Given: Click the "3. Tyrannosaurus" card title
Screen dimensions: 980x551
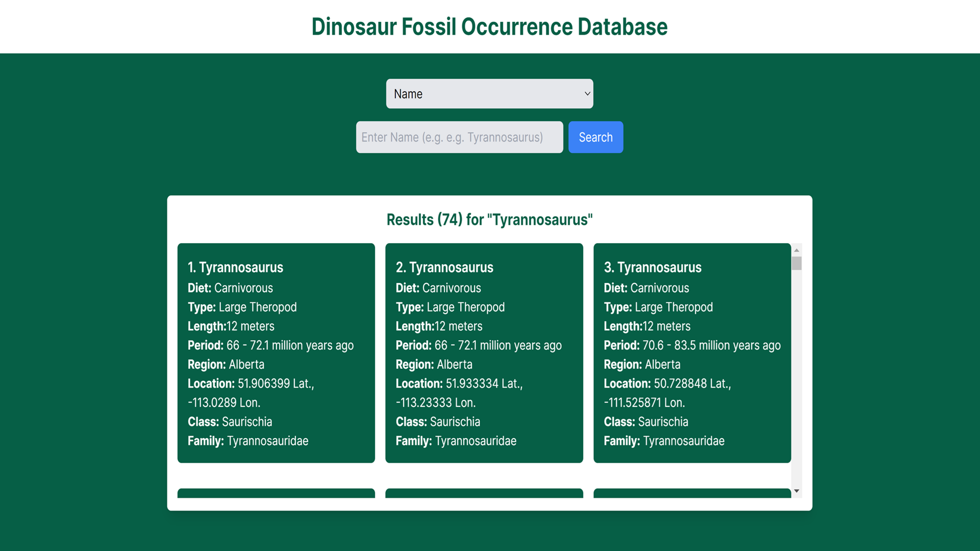Looking at the screenshot, I should 653,267.
